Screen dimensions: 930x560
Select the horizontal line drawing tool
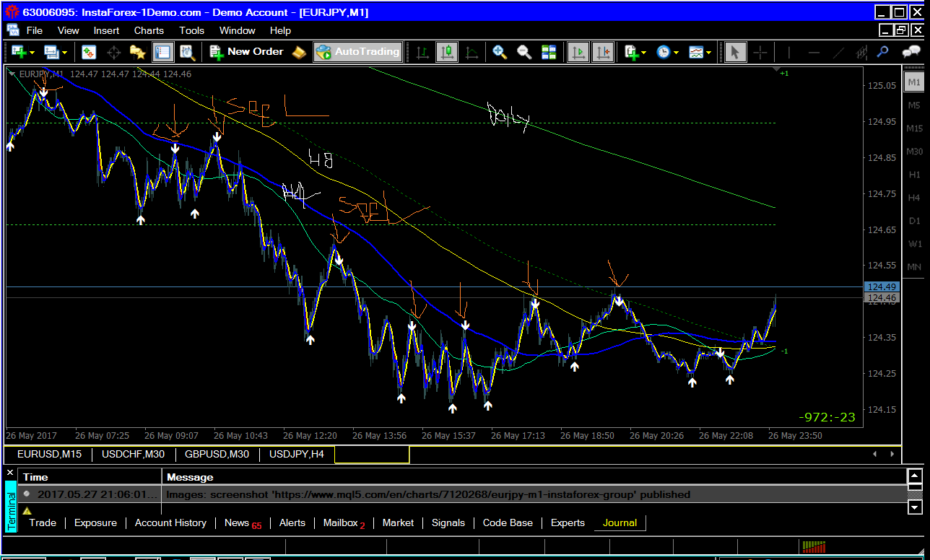(814, 52)
